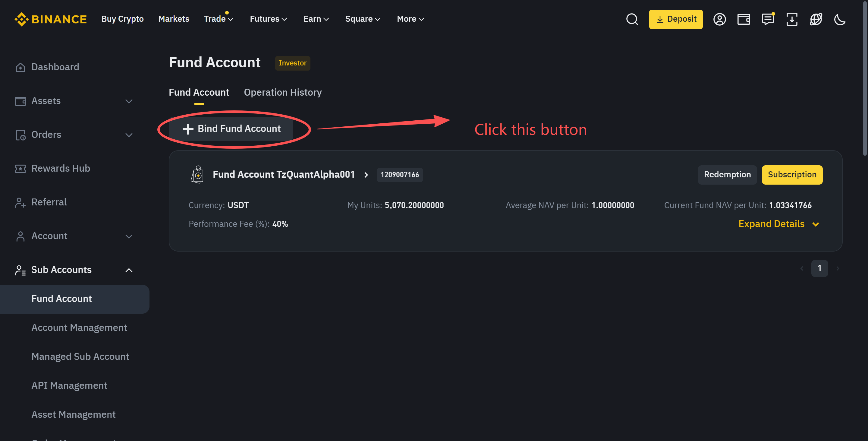
Task: Click the Binance logo
Action: (51, 19)
